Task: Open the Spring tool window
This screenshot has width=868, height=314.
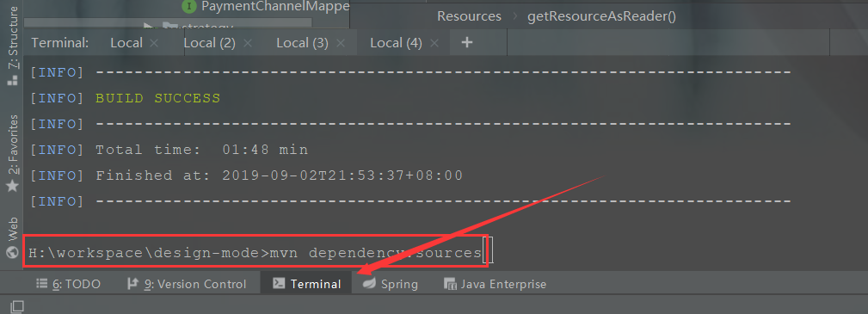Action: tap(391, 284)
